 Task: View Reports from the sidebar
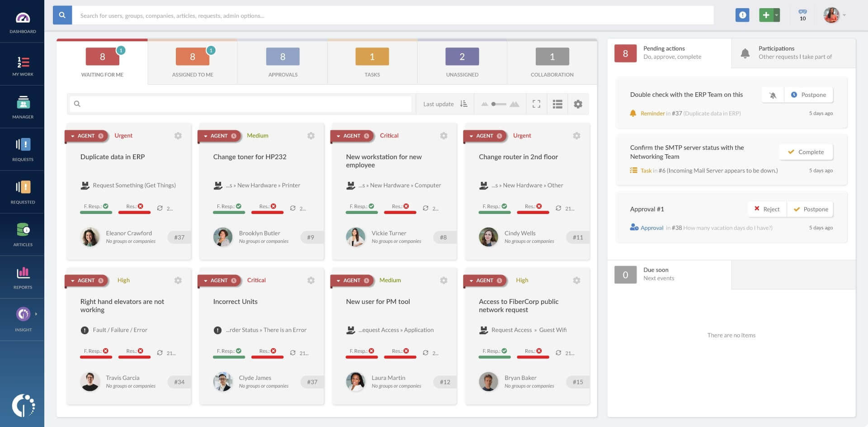22,276
